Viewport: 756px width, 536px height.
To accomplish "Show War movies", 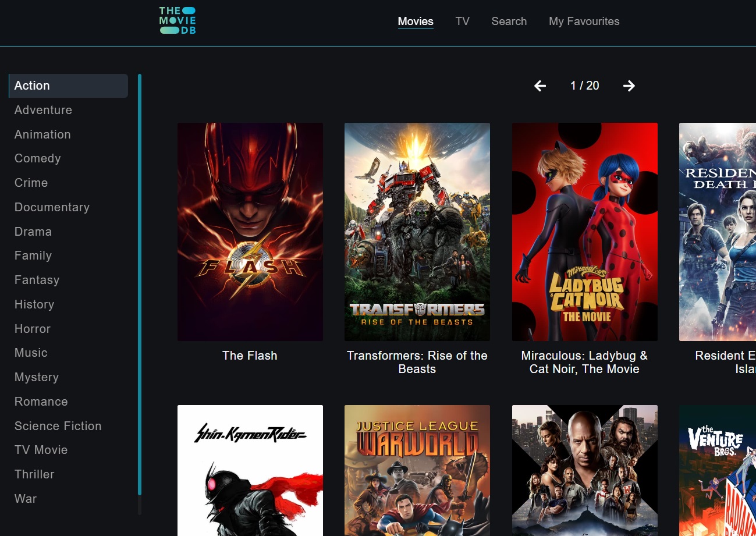I will [x=26, y=499].
